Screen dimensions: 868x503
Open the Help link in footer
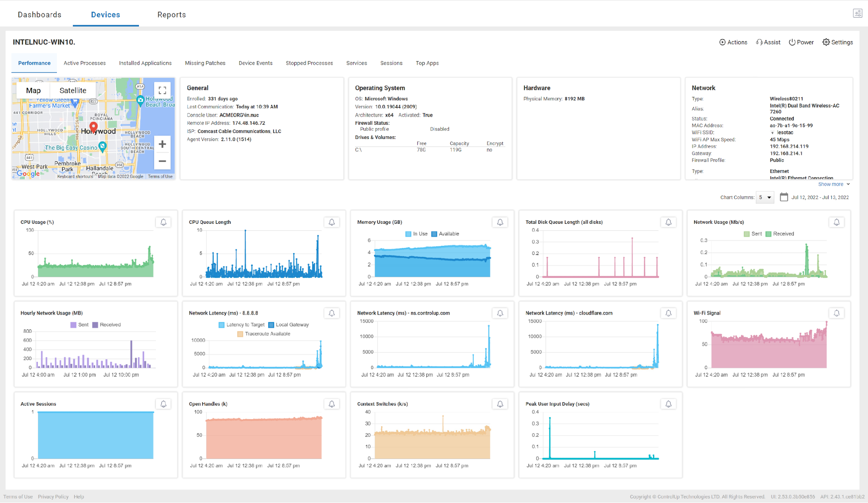coord(79,496)
